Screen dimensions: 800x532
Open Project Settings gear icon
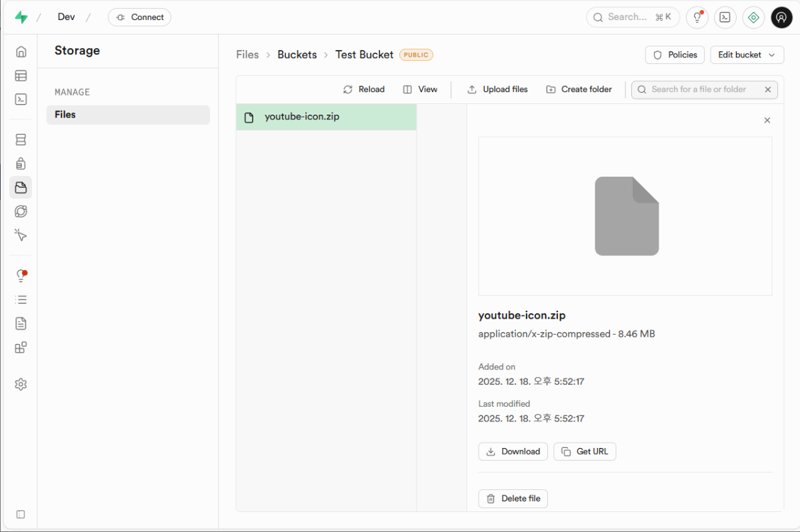(21, 385)
